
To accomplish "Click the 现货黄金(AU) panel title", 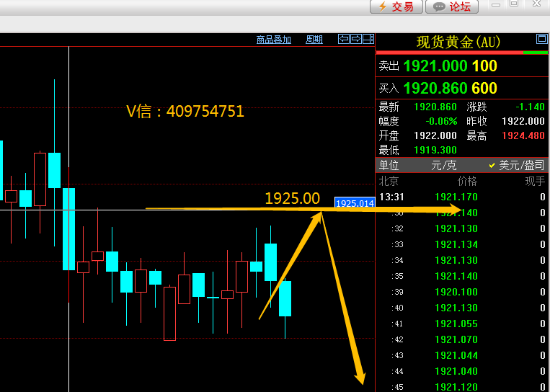I will tap(458, 43).
